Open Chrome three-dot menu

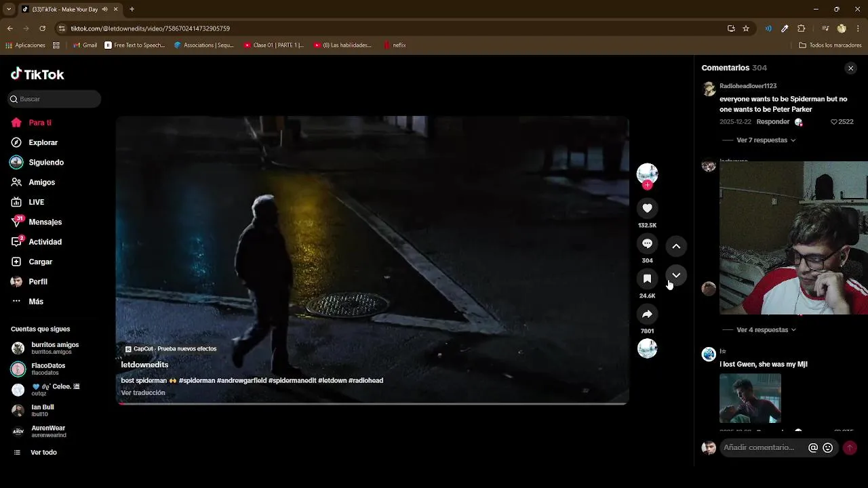point(859,28)
